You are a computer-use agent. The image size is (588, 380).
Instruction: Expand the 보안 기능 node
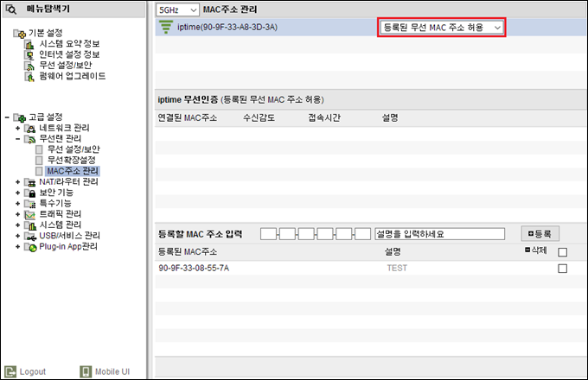[17, 193]
